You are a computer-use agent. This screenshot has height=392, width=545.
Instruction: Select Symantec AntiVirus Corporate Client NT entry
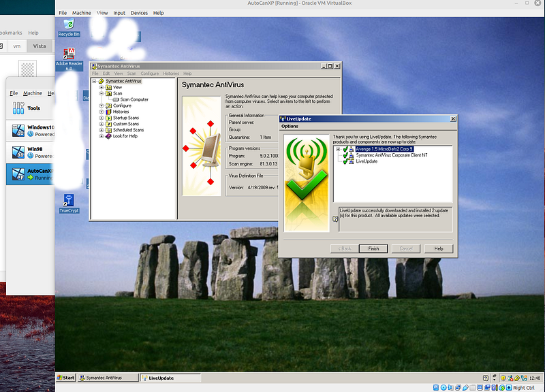(391, 155)
